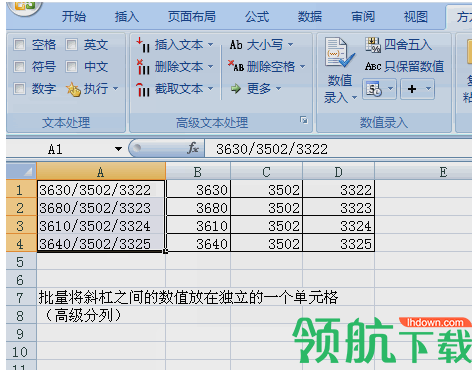Open the 更多 dropdown arrow
Viewport: 472px width, 370px height.
[278, 88]
